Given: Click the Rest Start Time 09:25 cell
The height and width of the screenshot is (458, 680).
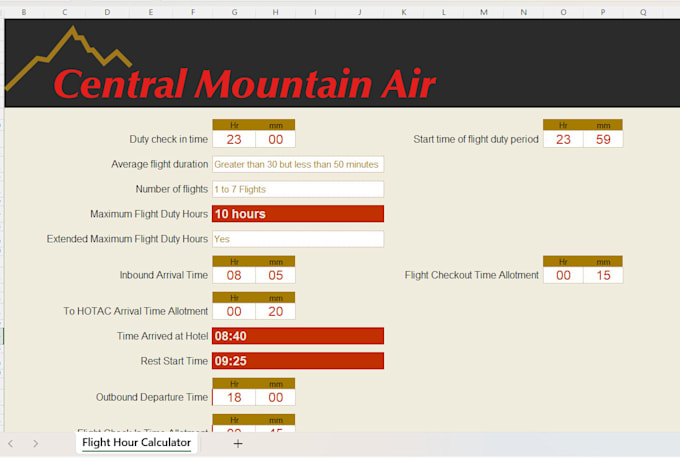Looking at the screenshot, I should point(298,361).
